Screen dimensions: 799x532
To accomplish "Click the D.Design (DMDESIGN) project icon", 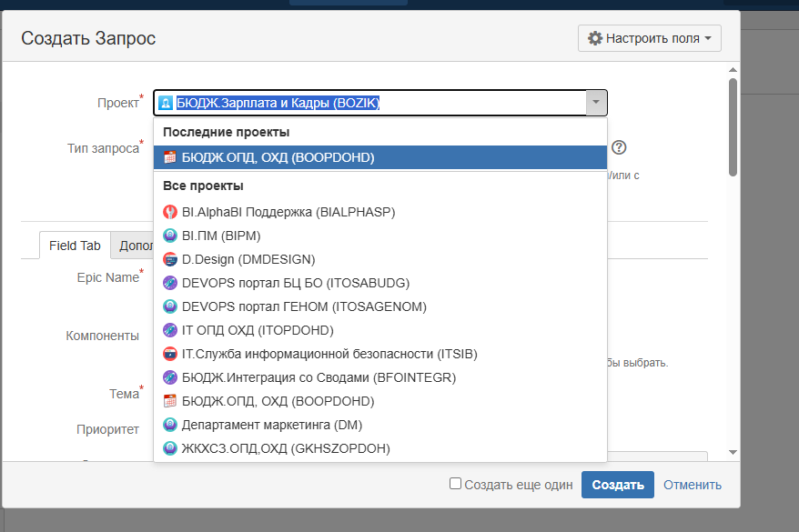I will coord(169,259).
